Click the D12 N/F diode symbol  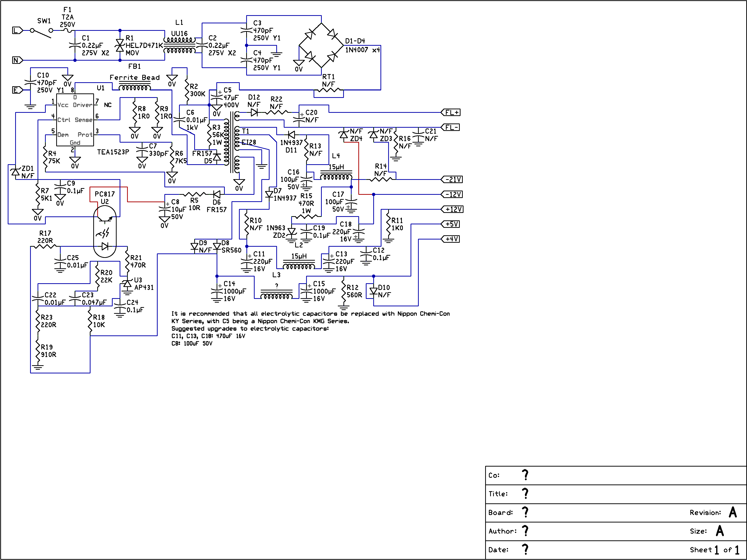click(254, 112)
